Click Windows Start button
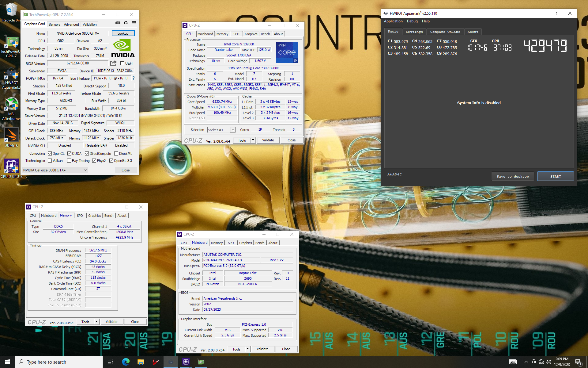The width and height of the screenshot is (588, 368). click(x=7, y=362)
